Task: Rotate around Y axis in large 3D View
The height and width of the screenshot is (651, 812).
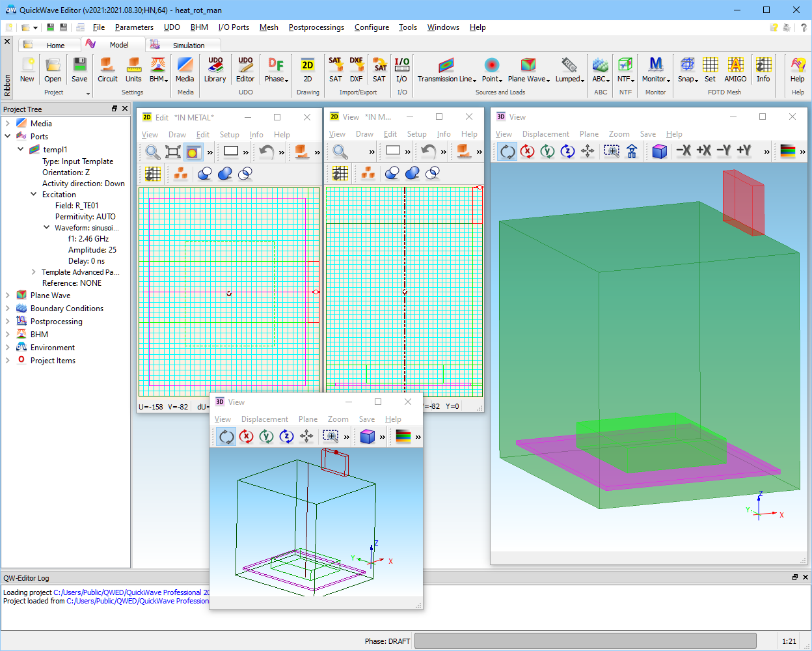Action: click(548, 151)
